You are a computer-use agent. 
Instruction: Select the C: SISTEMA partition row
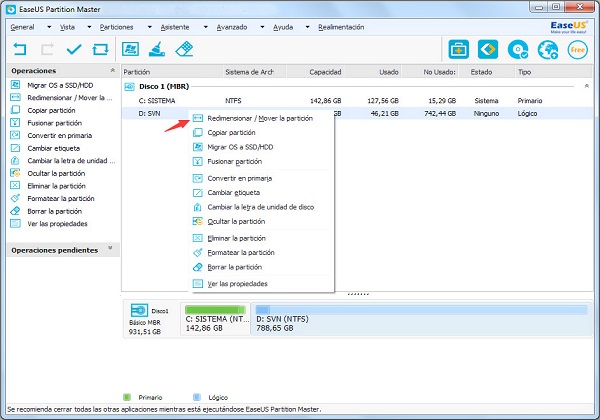(357, 101)
